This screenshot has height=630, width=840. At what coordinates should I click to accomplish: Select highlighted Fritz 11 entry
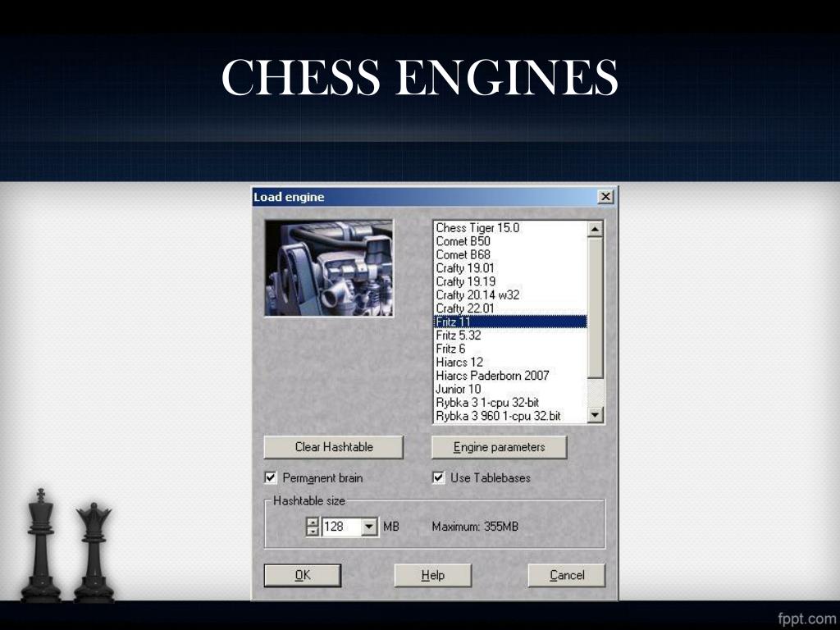(510, 322)
